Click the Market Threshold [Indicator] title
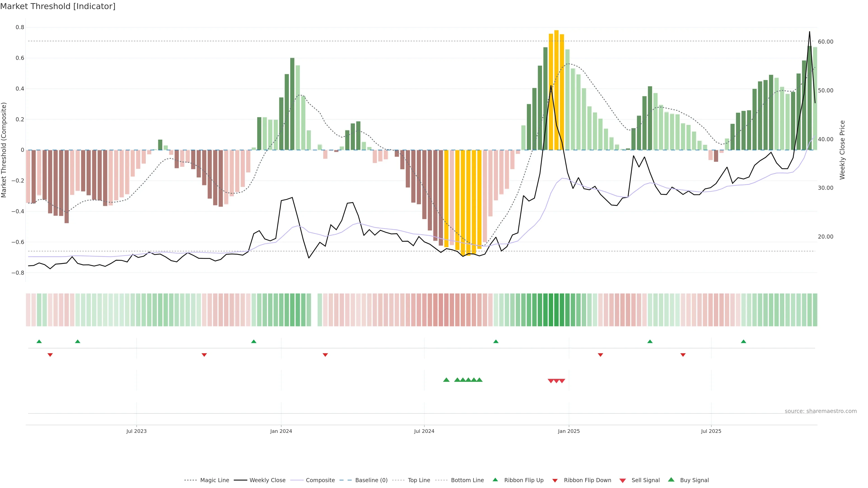 pos(58,6)
